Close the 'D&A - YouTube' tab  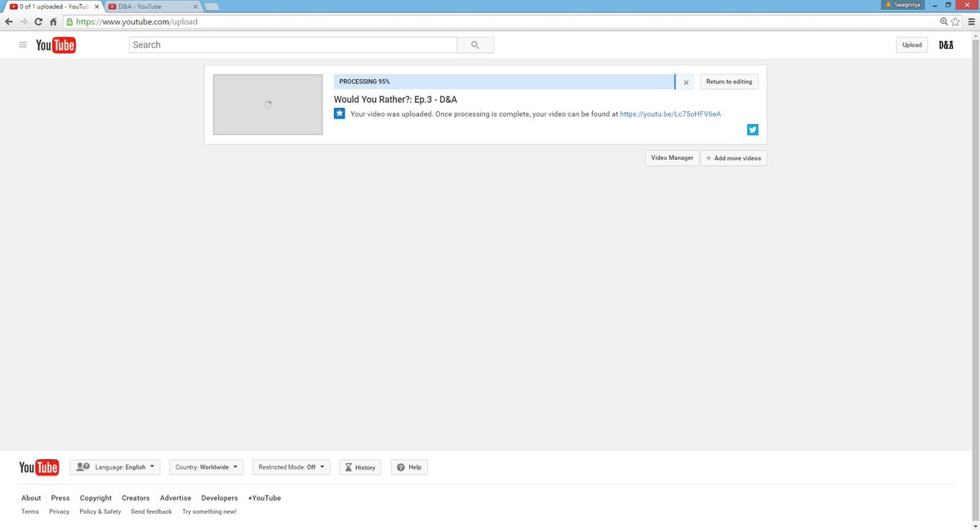(x=194, y=7)
